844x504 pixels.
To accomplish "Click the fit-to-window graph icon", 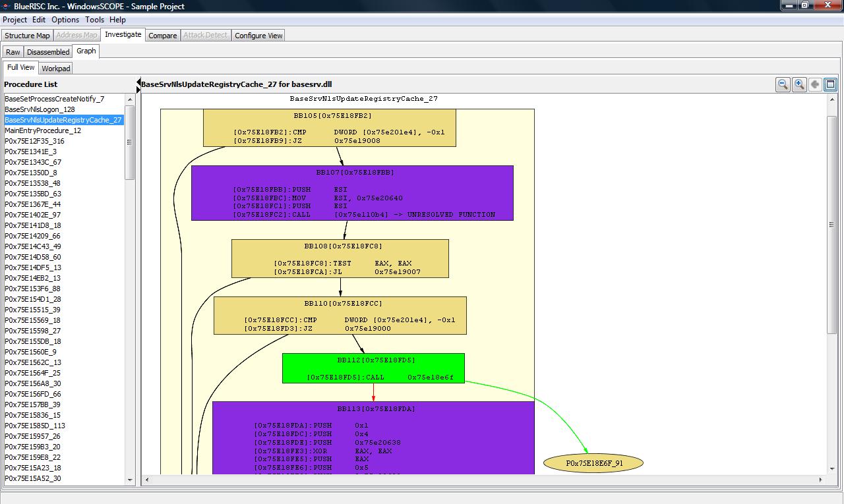I will [831, 84].
